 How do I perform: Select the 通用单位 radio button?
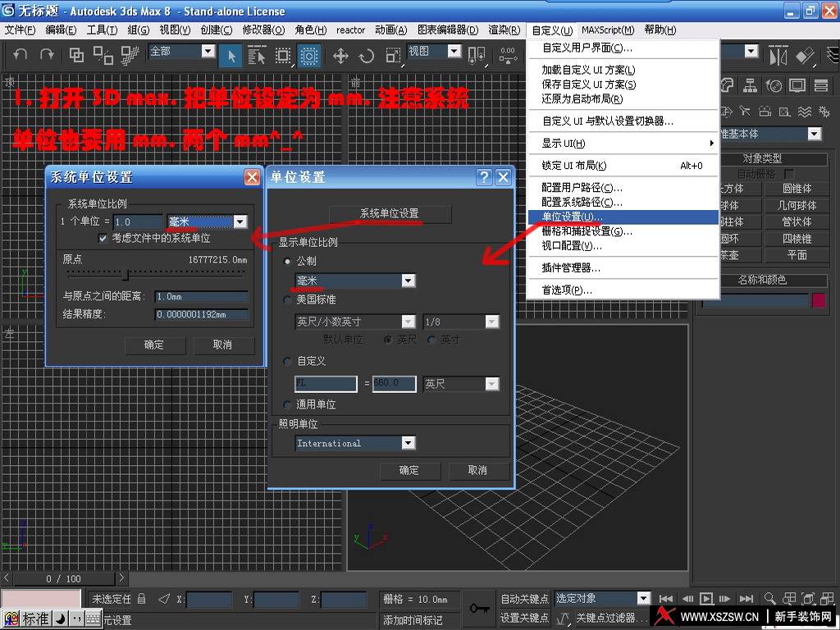coord(288,404)
